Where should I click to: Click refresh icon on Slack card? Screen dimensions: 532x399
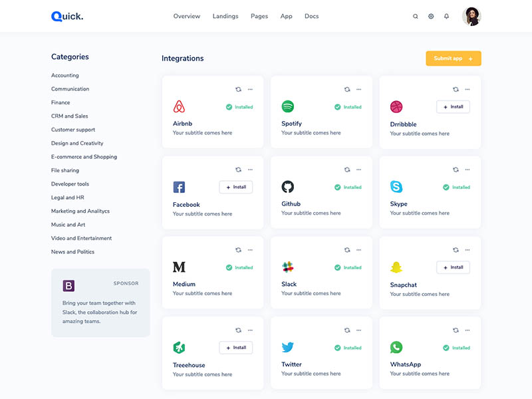coord(346,250)
